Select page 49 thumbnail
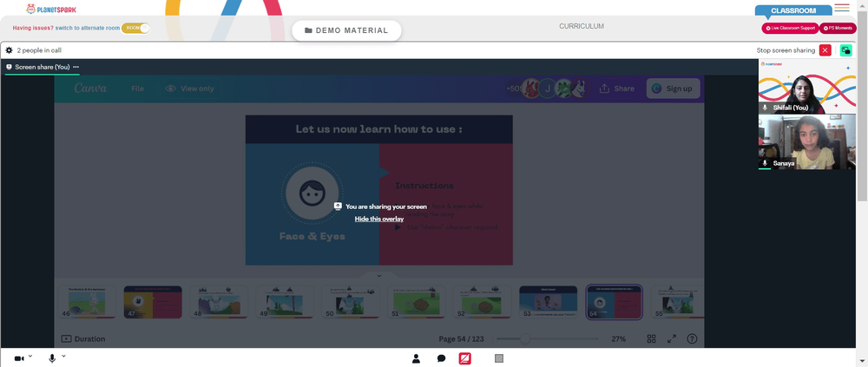The width and height of the screenshot is (868, 367). (x=285, y=302)
